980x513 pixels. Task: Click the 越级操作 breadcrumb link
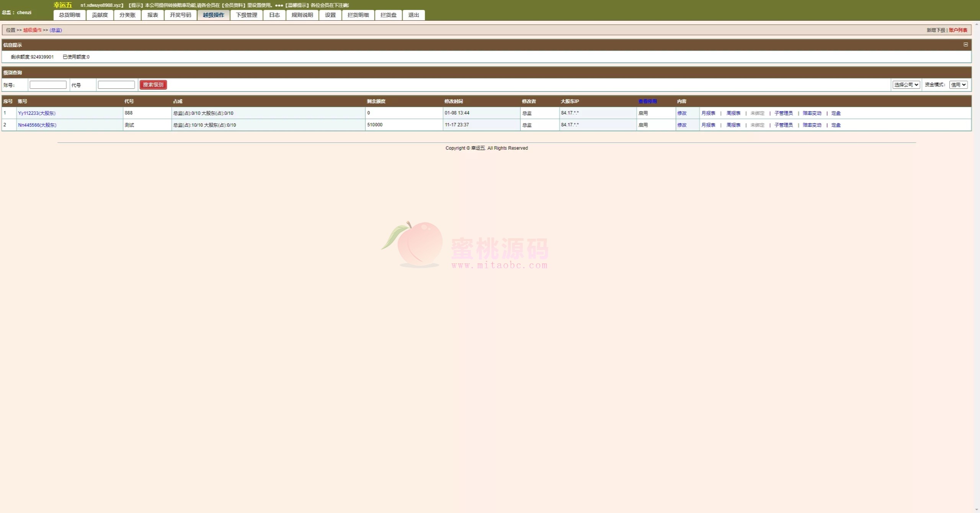point(32,30)
